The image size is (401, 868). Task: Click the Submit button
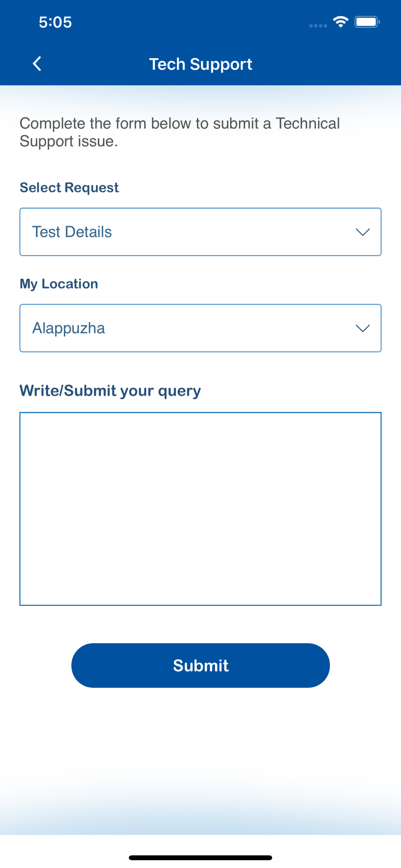[x=200, y=665]
